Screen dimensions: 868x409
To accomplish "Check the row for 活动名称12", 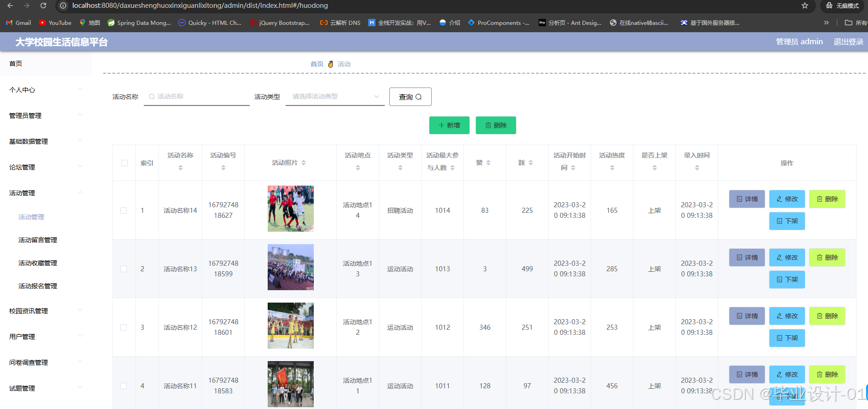I will coord(123,327).
